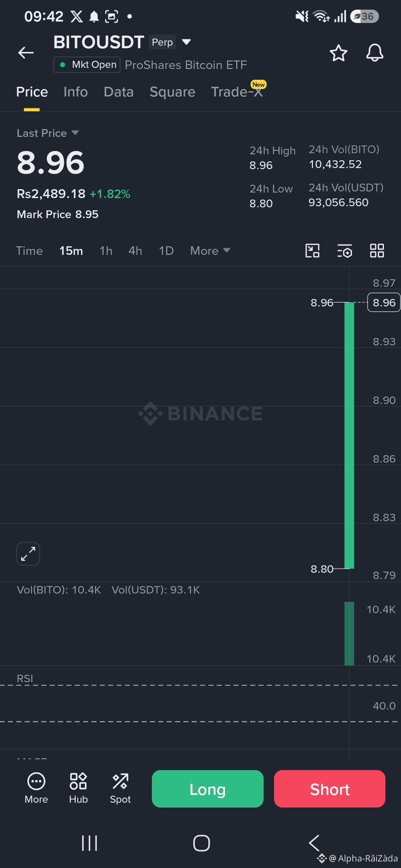This screenshot has height=868, width=401.
Task: Open the chart drawing tools icon
Action: point(312,251)
